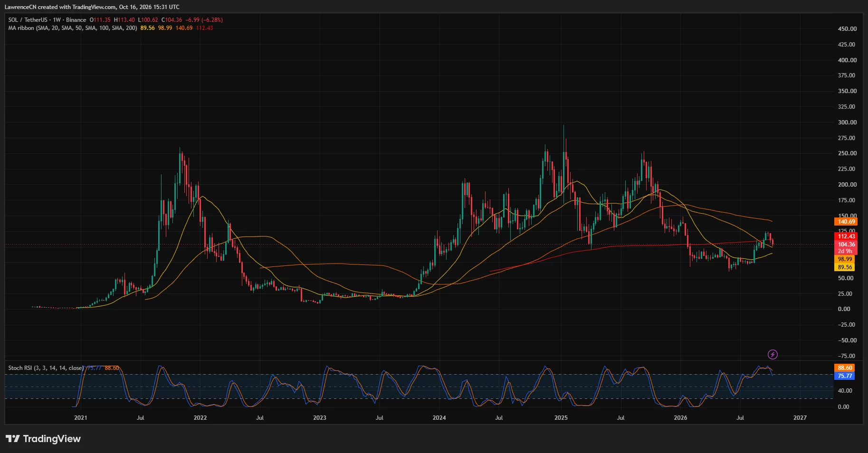Screen dimensions: 868x453
Task: Click the 40.00 Stoch RSI axis label
Action: (845, 391)
